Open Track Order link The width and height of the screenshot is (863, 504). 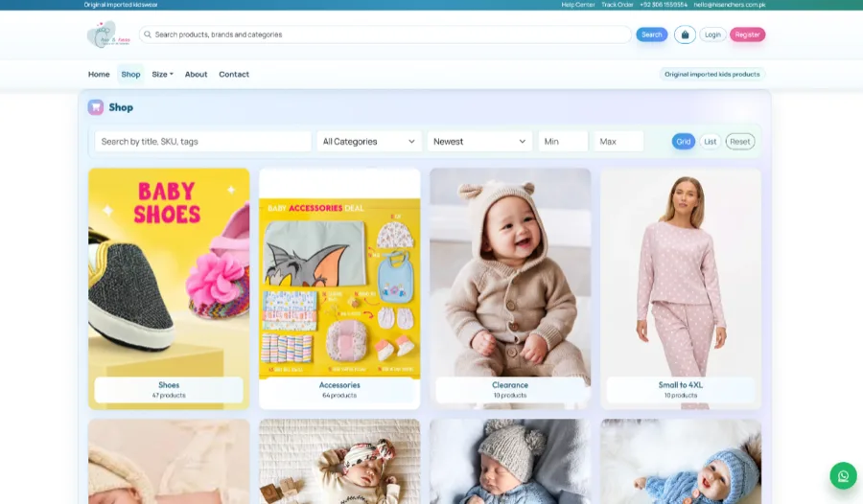coord(617,5)
